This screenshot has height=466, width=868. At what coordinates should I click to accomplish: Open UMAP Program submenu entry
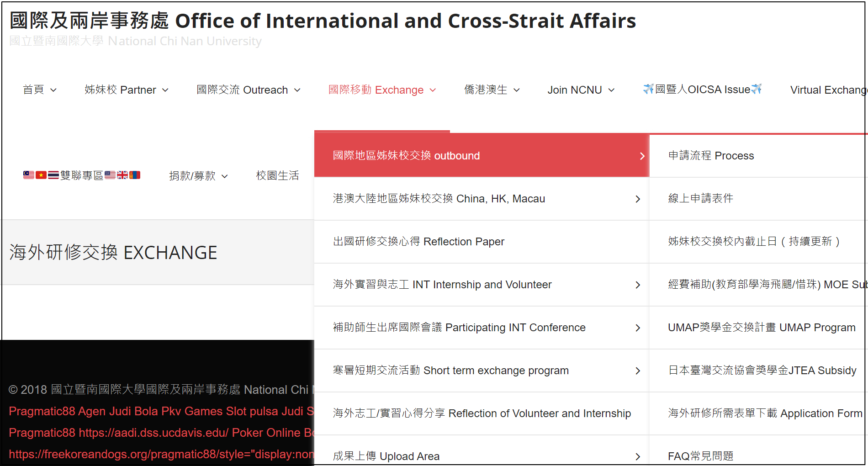(761, 328)
